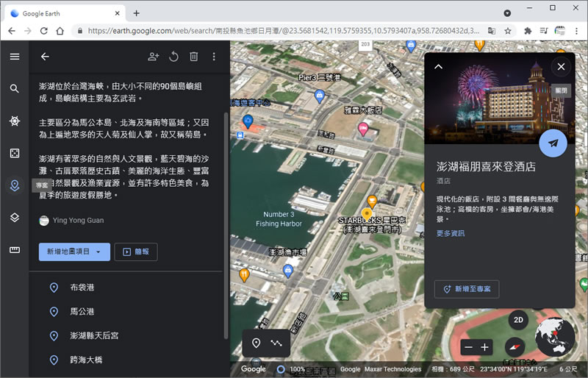Click the Number 3 Fishing Harbor label

(x=279, y=219)
